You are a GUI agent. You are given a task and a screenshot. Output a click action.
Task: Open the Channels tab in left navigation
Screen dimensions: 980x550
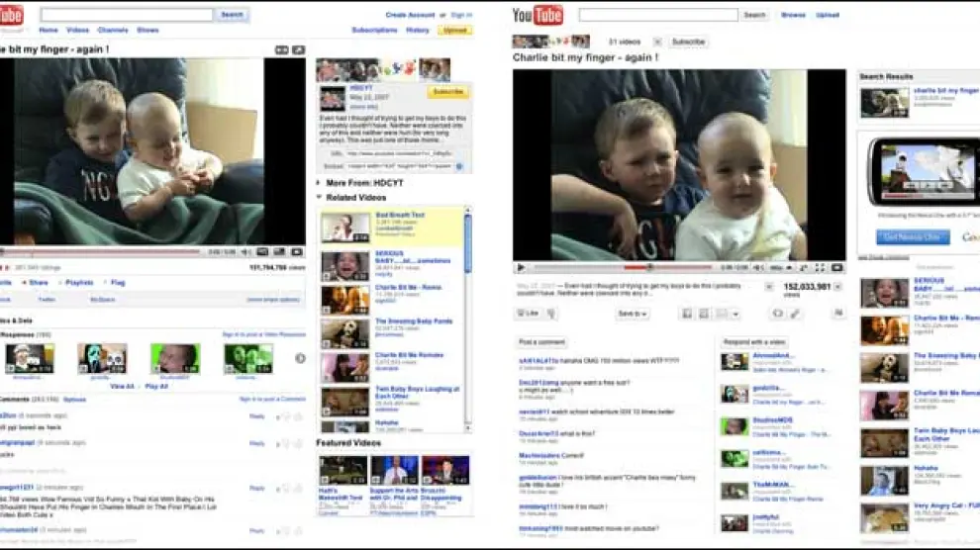[x=113, y=31]
